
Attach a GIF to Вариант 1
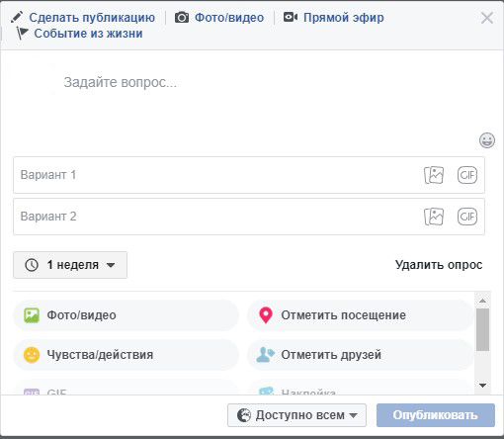(467, 175)
